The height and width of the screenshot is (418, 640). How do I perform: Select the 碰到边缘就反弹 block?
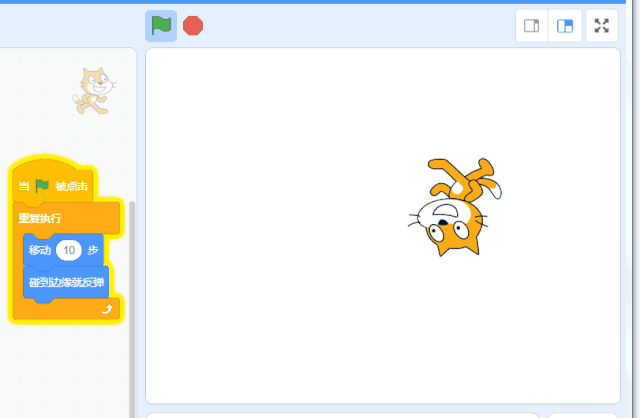coord(65,281)
